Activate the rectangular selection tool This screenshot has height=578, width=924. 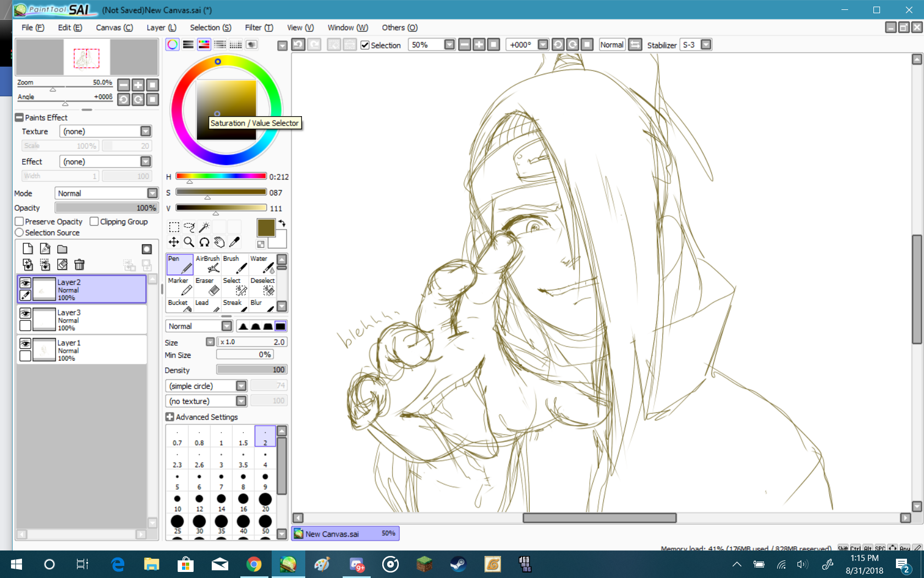coord(174,227)
